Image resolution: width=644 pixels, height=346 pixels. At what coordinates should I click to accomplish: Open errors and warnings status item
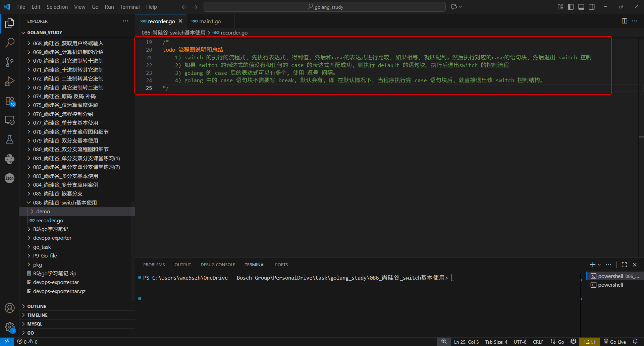pos(28,342)
